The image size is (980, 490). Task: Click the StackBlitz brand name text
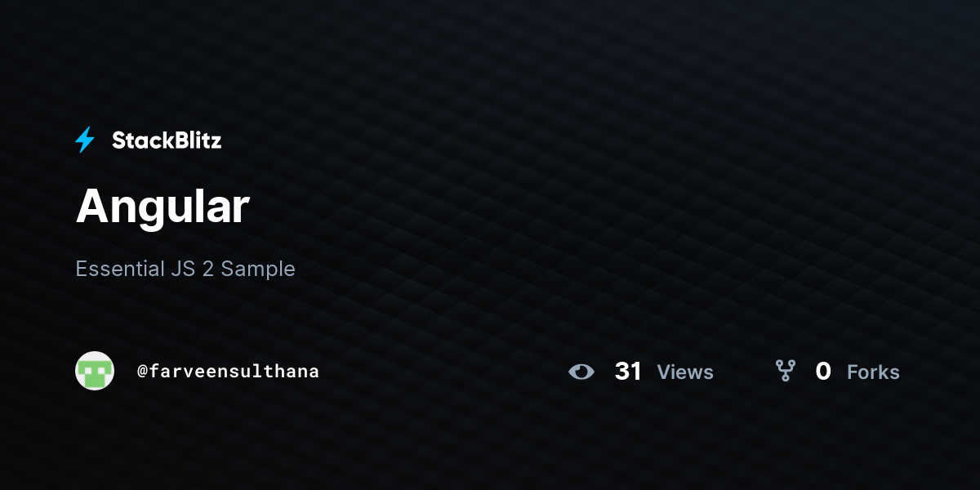pos(167,140)
